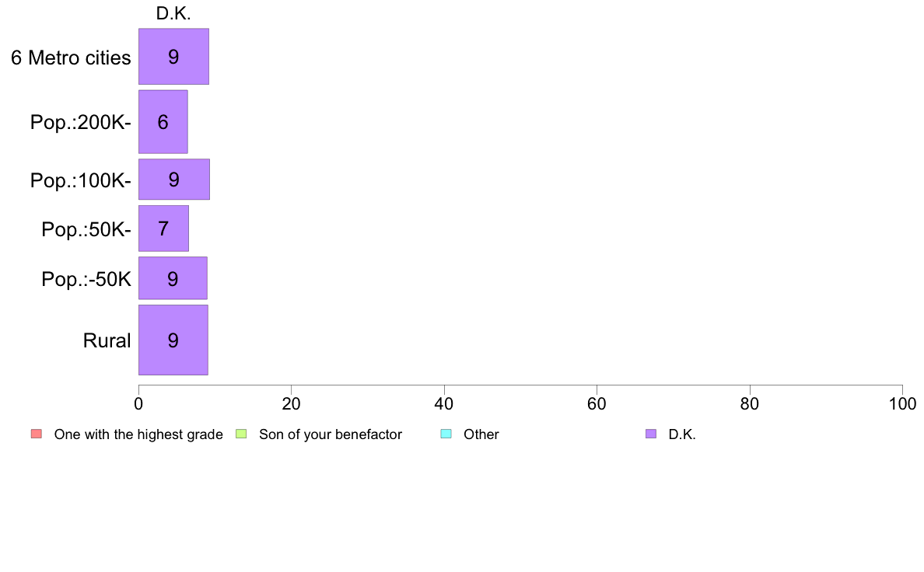Click the 'Son of your benefactor' legend text

[331, 434]
